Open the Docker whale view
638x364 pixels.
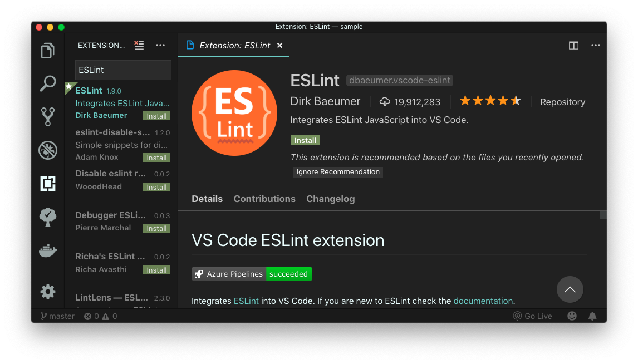tap(48, 250)
